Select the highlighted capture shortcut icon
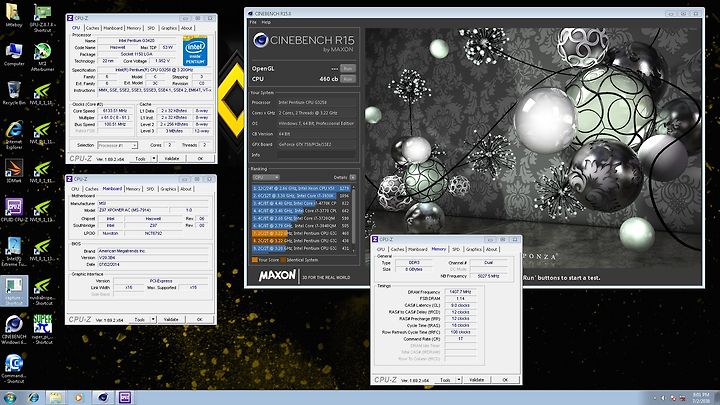The width and height of the screenshot is (720, 405). pyautogui.click(x=14, y=291)
